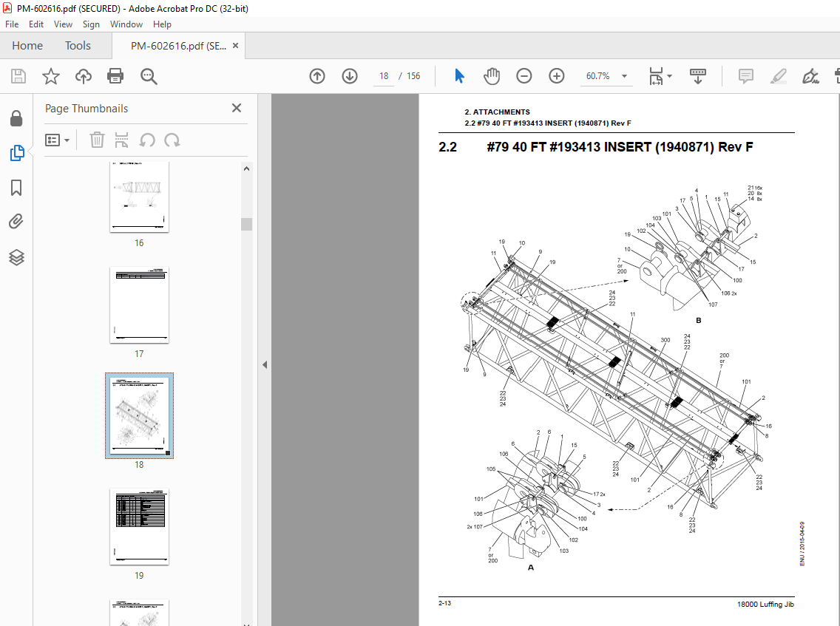Select page 18 thumbnail
Image resolution: width=840 pixels, height=626 pixels.
click(139, 415)
